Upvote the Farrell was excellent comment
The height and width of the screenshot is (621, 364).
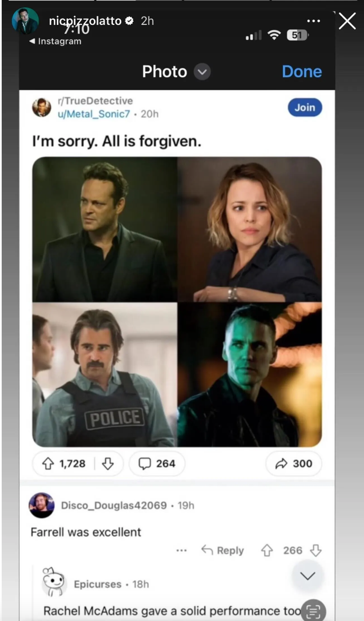coord(267,550)
